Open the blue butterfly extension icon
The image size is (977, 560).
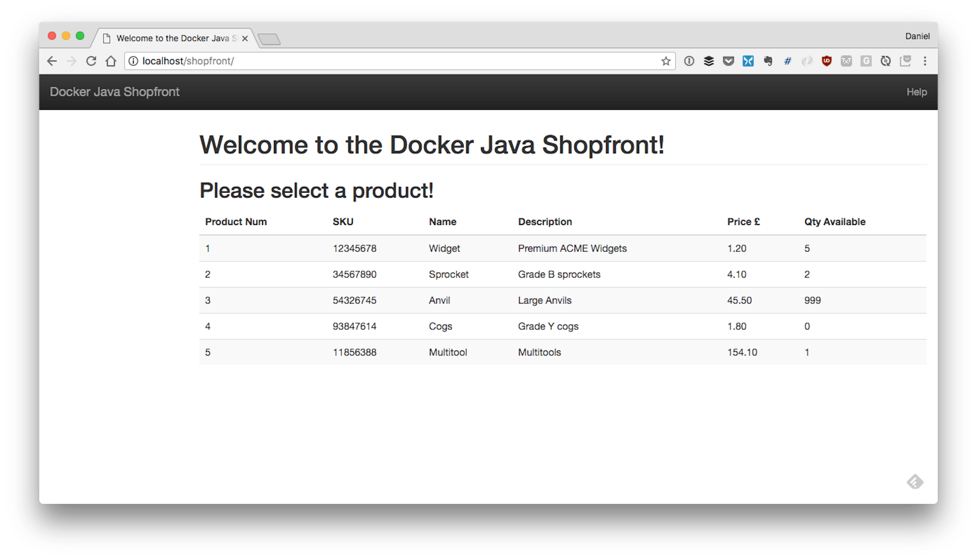pos(748,61)
